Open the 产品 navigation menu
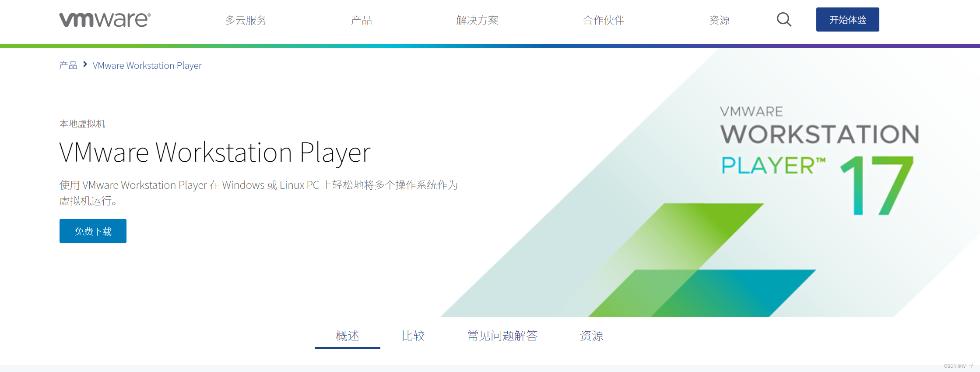Screen dimensions: 980x372 [x=362, y=20]
